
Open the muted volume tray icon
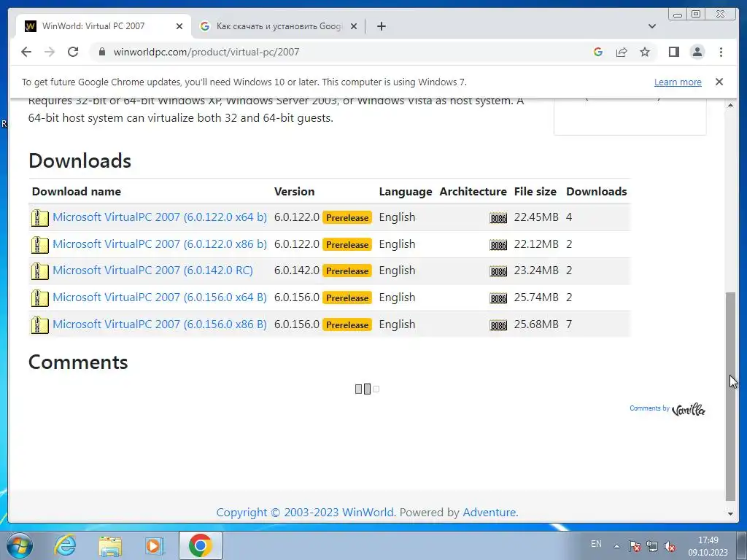670,546
